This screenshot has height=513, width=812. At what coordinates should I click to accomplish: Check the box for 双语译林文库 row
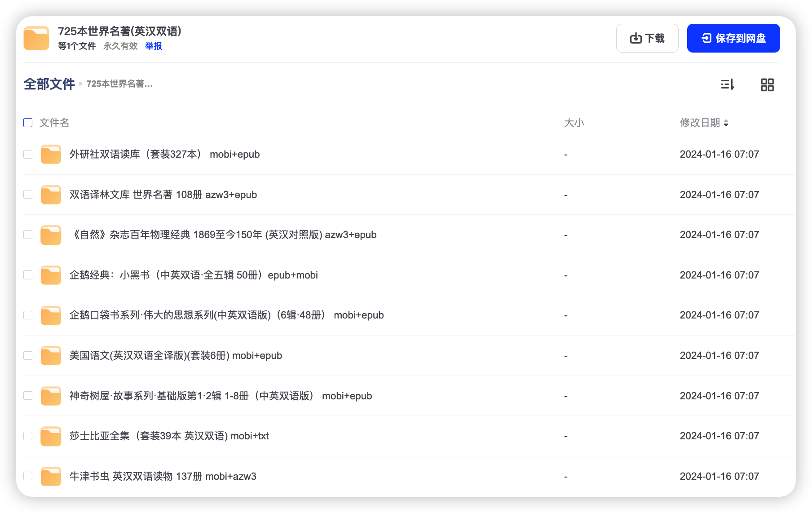point(28,195)
